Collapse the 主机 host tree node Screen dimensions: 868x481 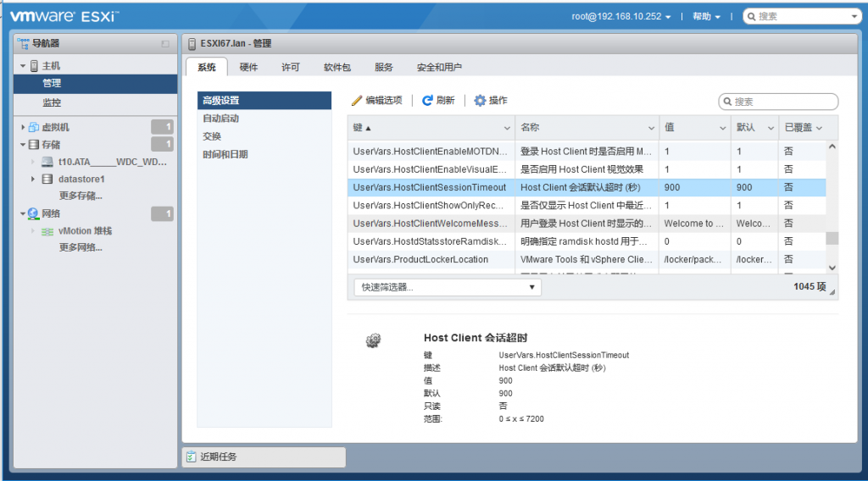point(23,66)
